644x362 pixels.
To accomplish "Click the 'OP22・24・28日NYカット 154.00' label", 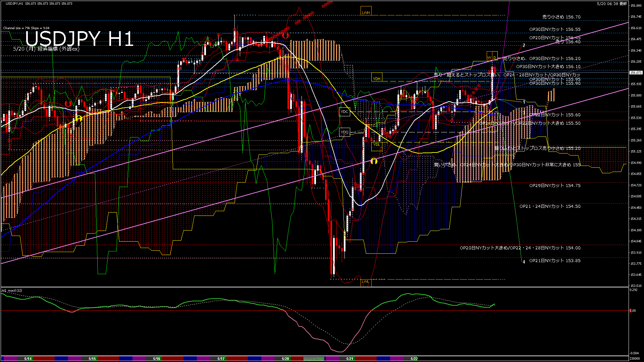I will click(545, 248).
